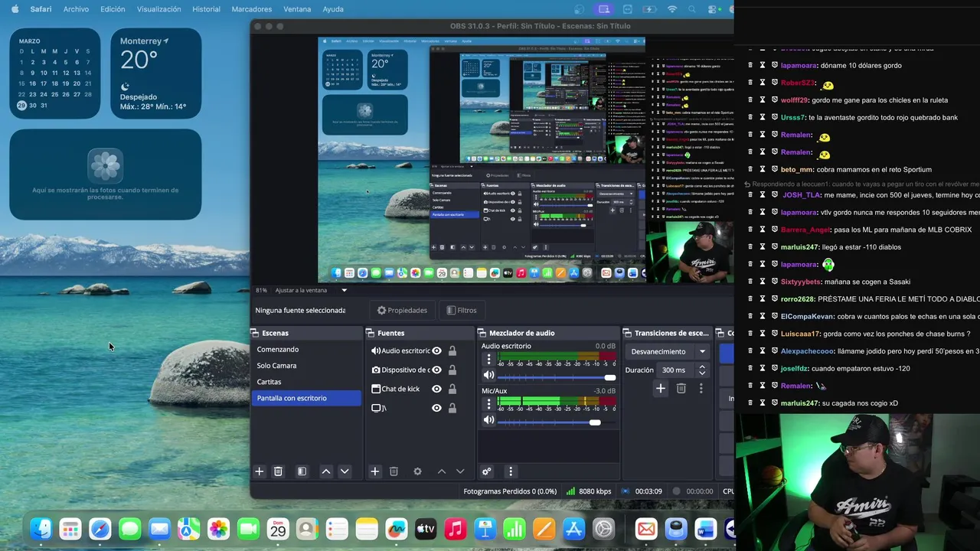Screen dimensions: 980x551
Task: Open System Settings from the Dock
Action: pyautogui.click(x=603, y=529)
